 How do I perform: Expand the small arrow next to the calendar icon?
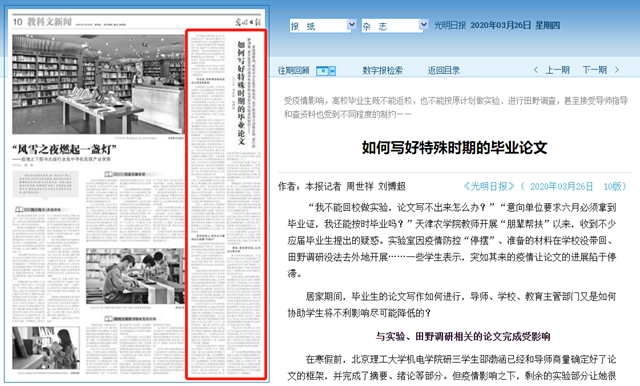tap(332, 71)
